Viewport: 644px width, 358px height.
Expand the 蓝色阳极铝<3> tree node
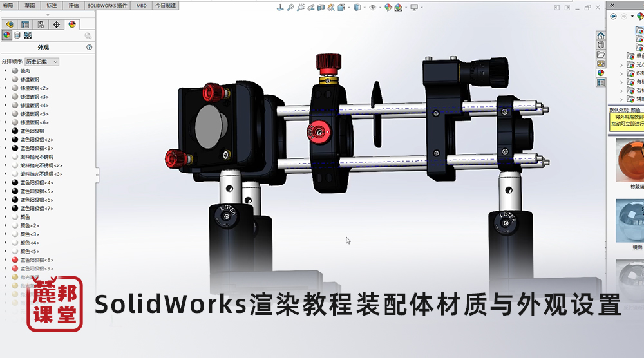5,148
